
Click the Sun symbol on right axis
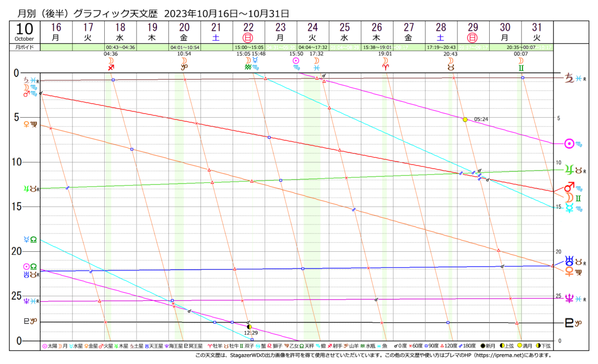[x=569, y=144]
